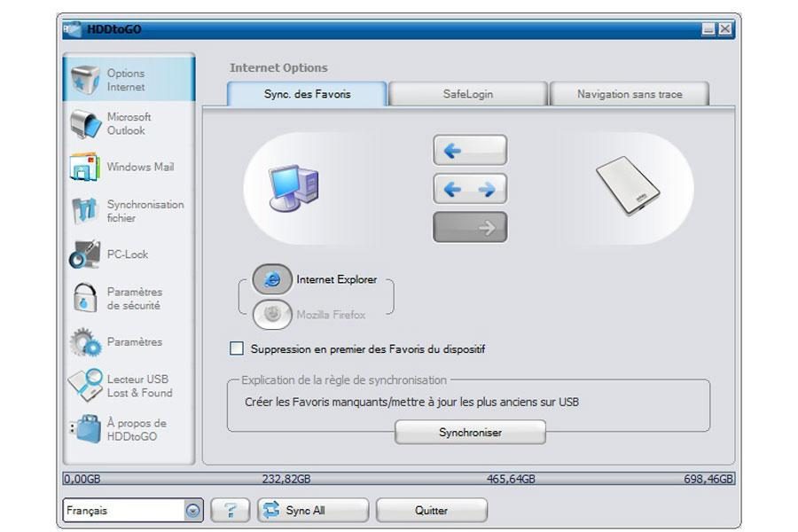Viewport: 798px width, 532px height.
Task: Click the Synchroniser button
Action: [x=470, y=432]
